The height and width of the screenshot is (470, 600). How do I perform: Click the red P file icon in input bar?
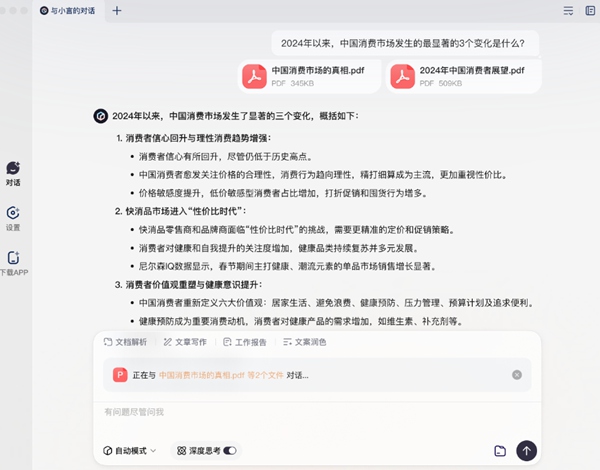(120, 375)
